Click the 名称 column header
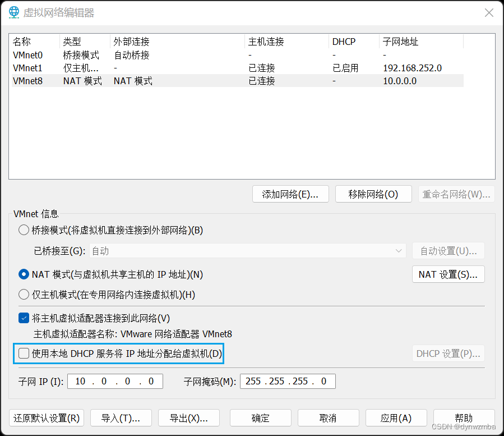 coord(35,42)
